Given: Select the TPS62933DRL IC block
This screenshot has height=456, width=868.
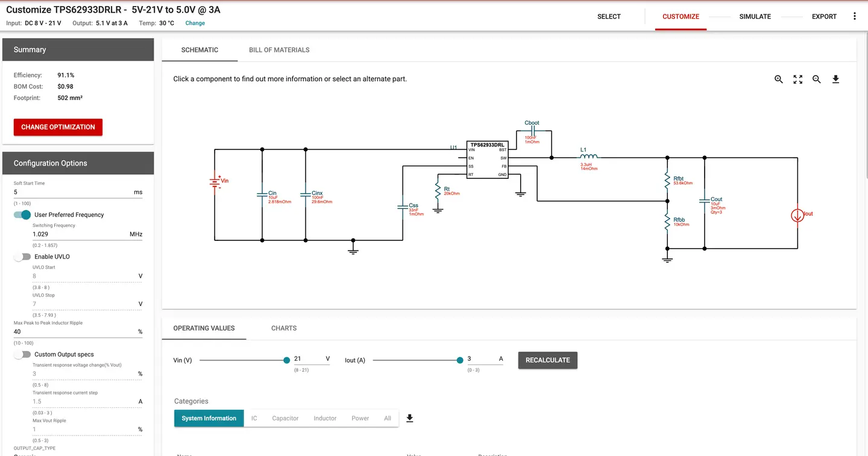Looking at the screenshot, I should pyautogui.click(x=488, y=160).
